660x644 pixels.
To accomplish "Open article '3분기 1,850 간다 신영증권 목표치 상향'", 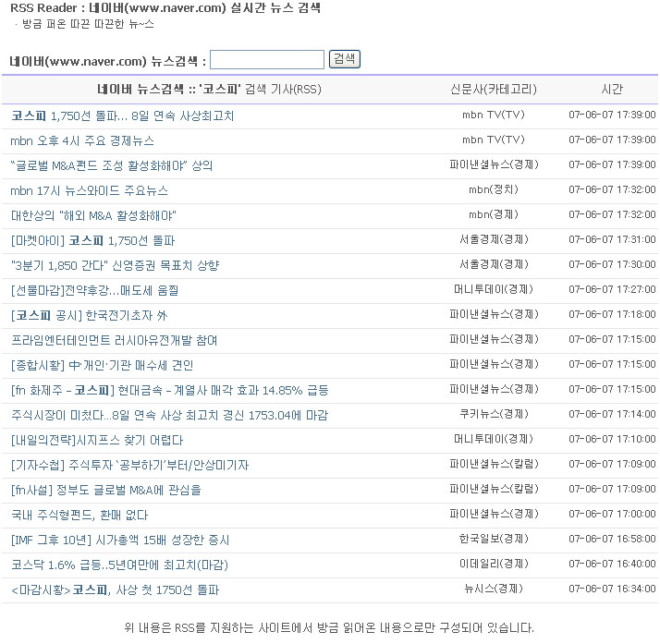I will point(115,265).
